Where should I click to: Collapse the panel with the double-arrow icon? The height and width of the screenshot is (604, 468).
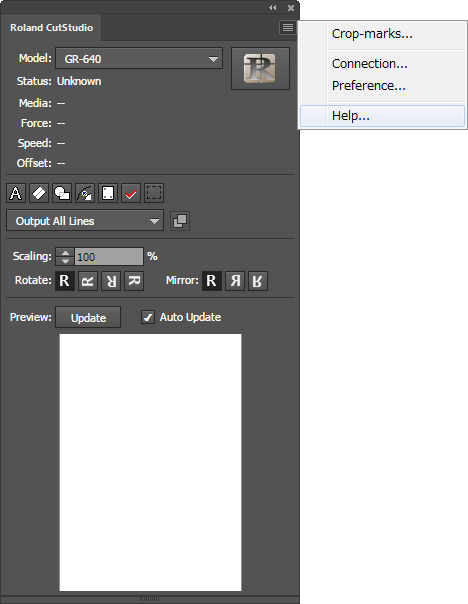273,8
